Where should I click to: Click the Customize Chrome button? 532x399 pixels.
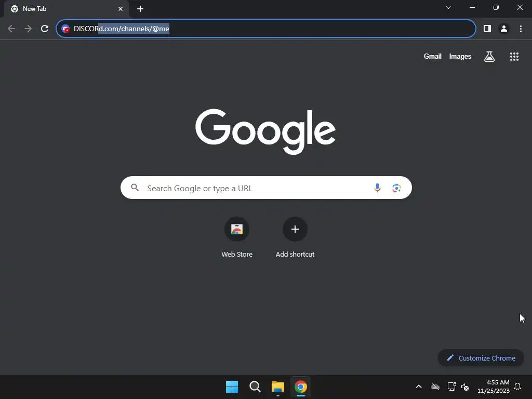481,358
